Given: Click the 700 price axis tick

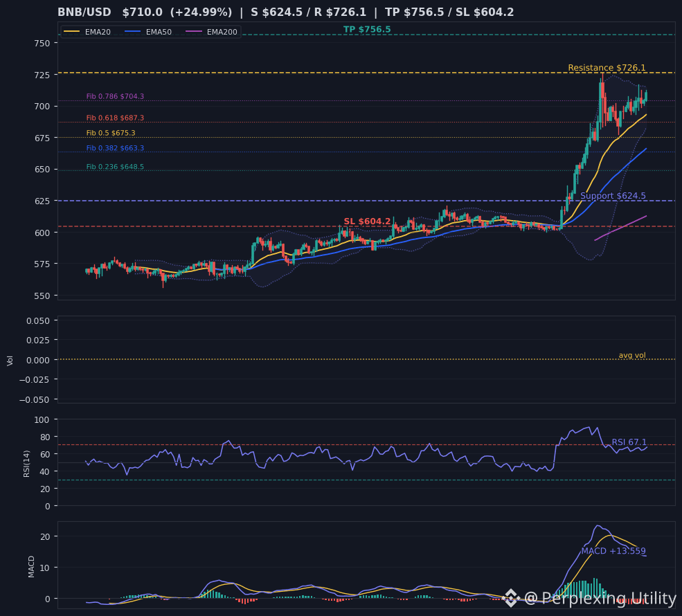Looking at the screenshot, I should coord(42,107).
